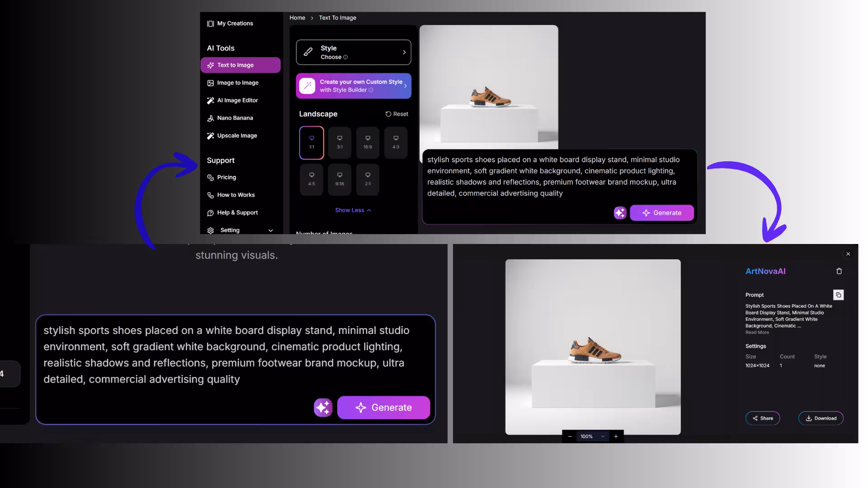Collapse options with Show Less

[x=353, y=210]
